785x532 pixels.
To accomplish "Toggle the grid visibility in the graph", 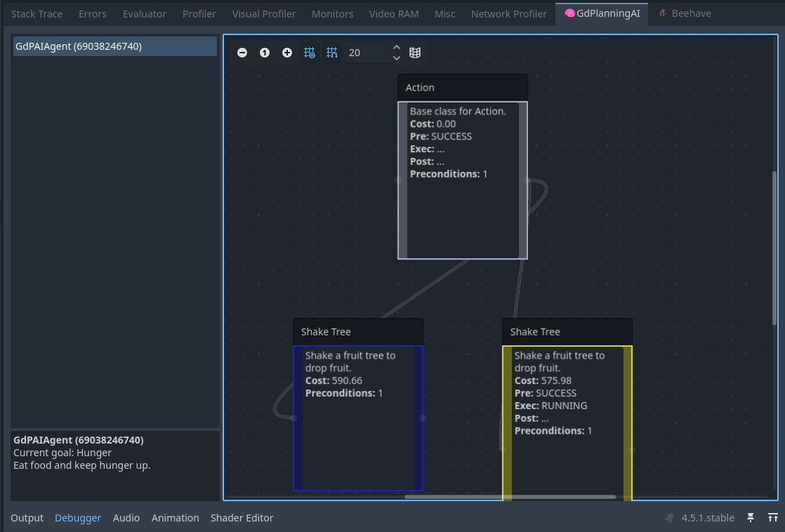I will pyautogui.click(x=310, y=53).
